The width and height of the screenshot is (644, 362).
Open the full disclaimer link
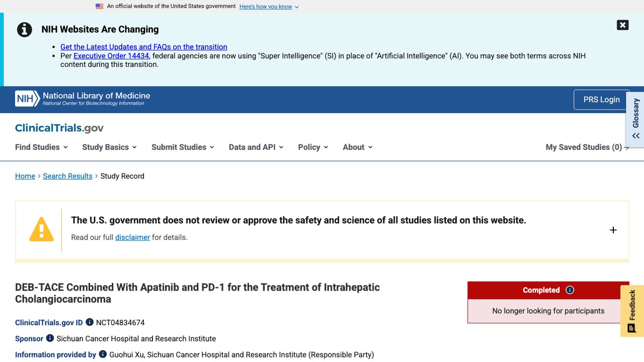coord(132,237)
